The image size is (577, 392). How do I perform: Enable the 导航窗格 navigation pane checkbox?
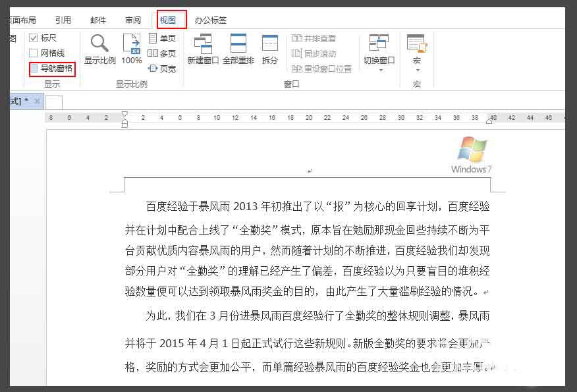34,69
